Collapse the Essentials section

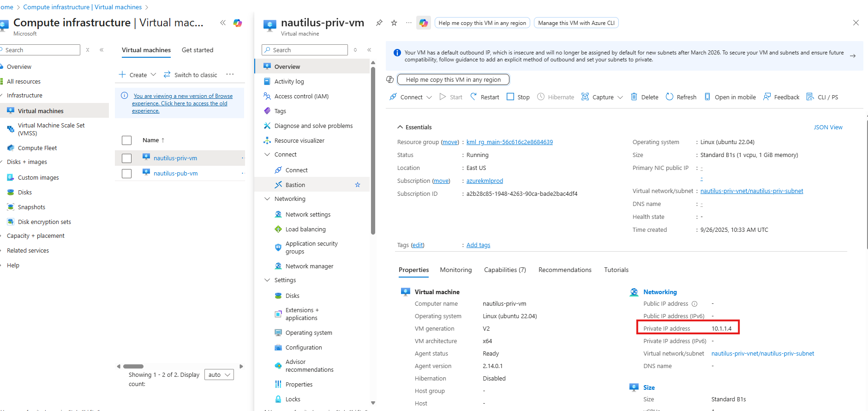coord(400,127)
